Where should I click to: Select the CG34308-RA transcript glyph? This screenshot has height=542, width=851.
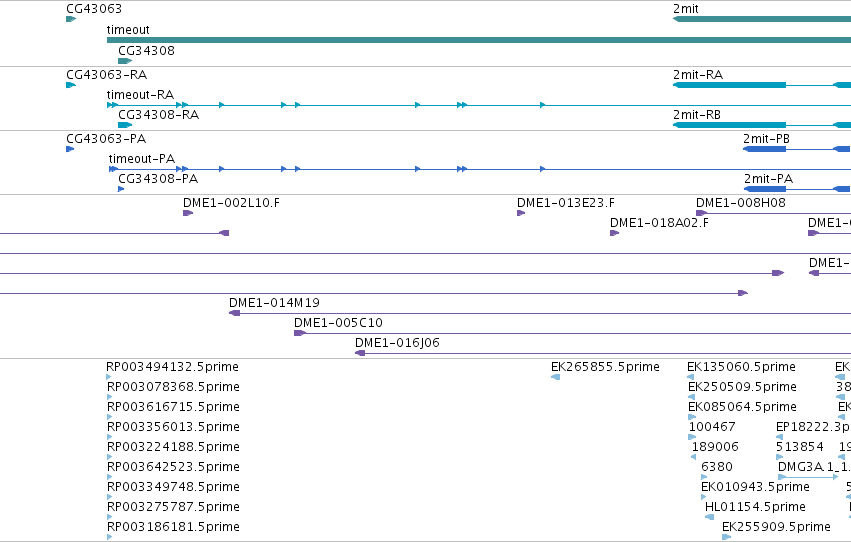(x=125, y=125)
